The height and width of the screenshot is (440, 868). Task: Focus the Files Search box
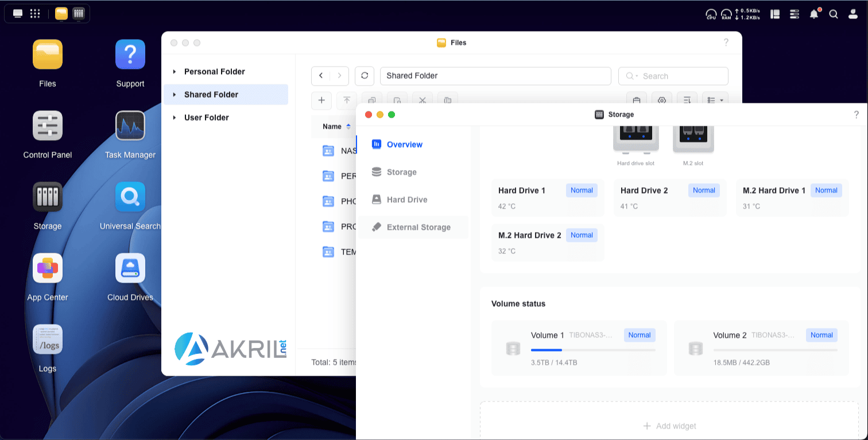pos(673,76)
